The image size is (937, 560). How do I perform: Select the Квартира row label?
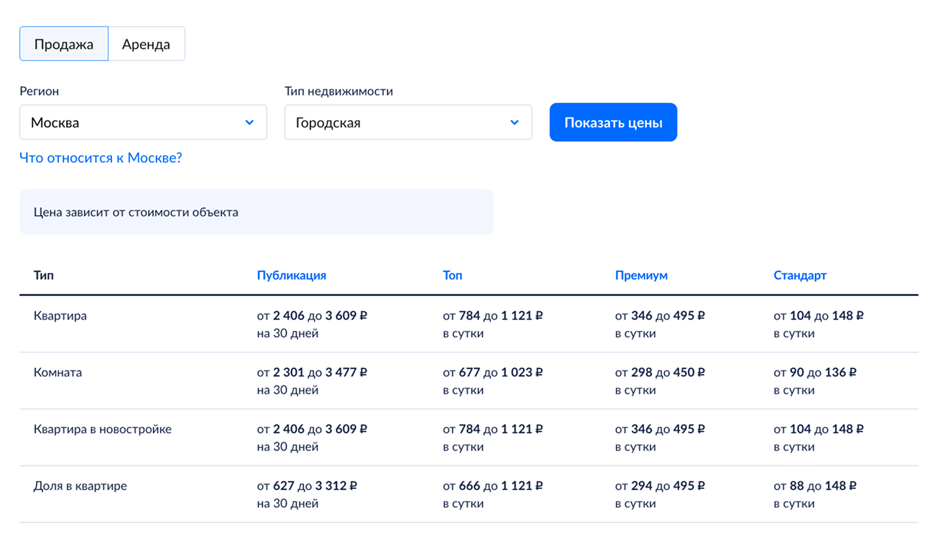(x=60, y=316)
